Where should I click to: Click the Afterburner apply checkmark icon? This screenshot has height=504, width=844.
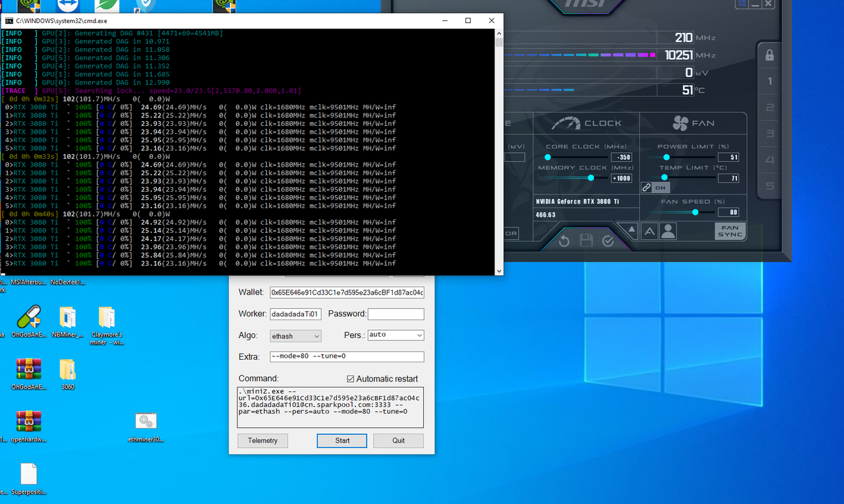point(608,241)
